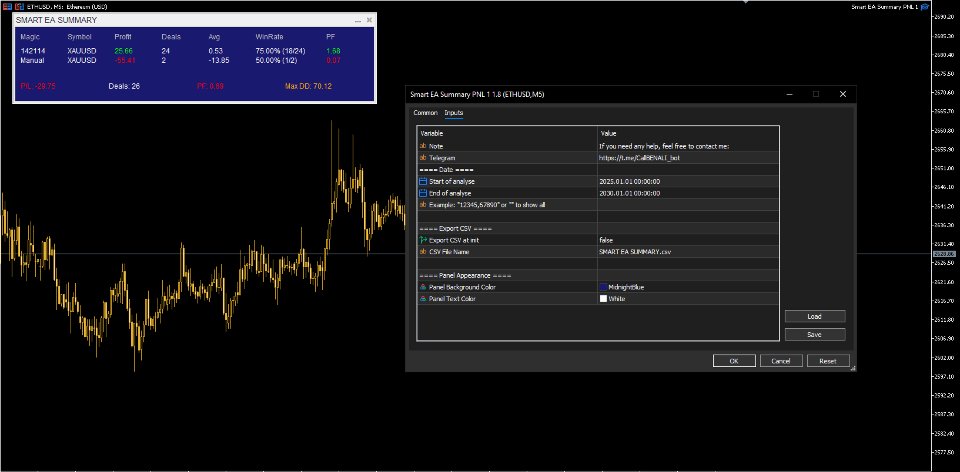The image size is (960, 472).
Task: Click the string icon beside CSV File Name
Action: 422,252
